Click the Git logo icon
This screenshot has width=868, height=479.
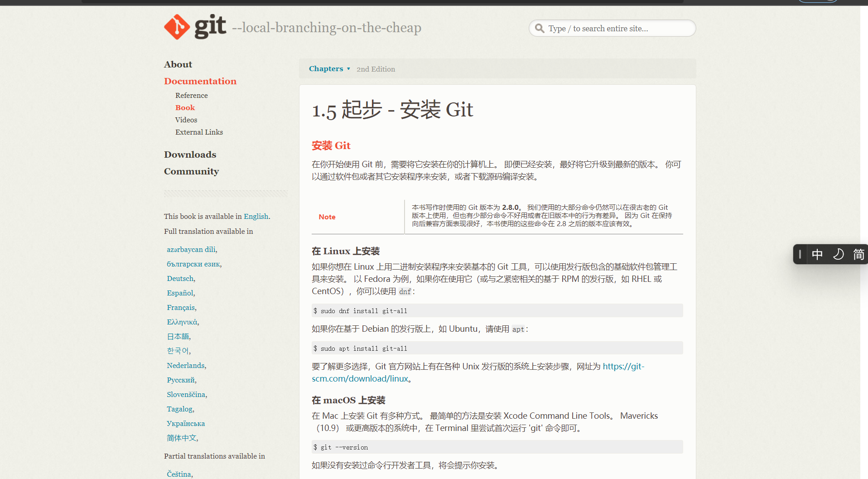click(x=177, y=27)
